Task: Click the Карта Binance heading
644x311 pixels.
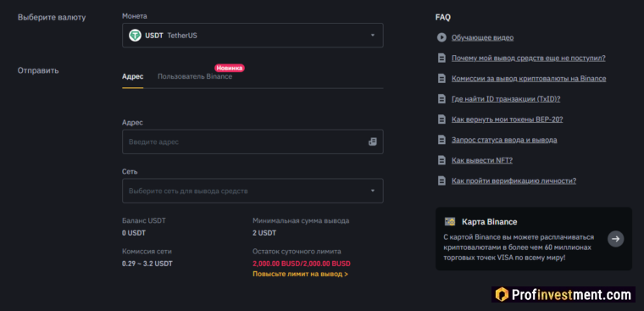Action: click(490, 222)
